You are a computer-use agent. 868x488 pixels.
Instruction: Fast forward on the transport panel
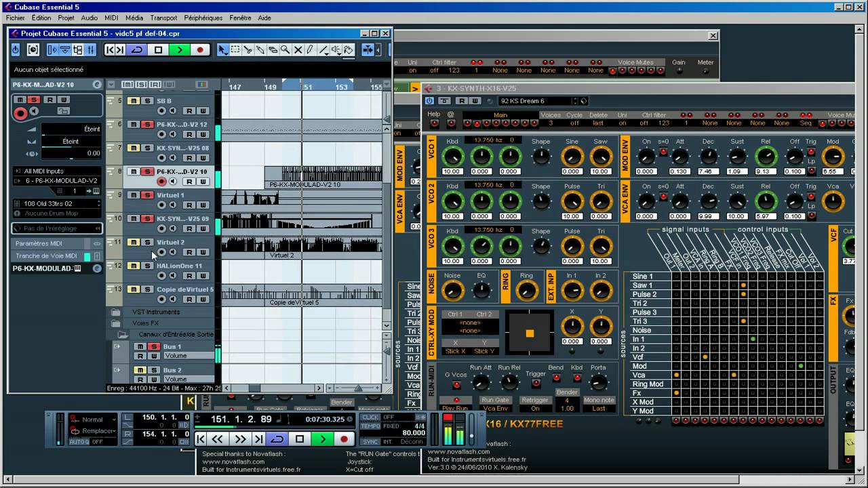(239, 439)
